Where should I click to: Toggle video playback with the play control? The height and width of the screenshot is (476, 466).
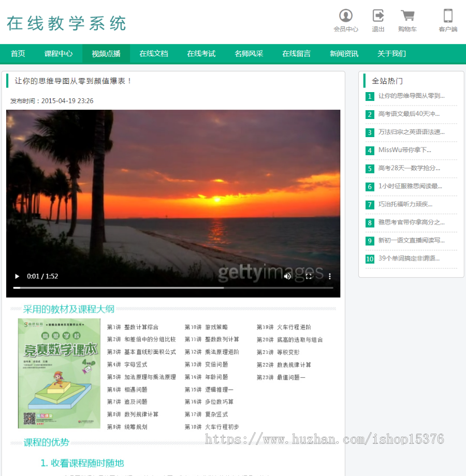tap(17, 276)
